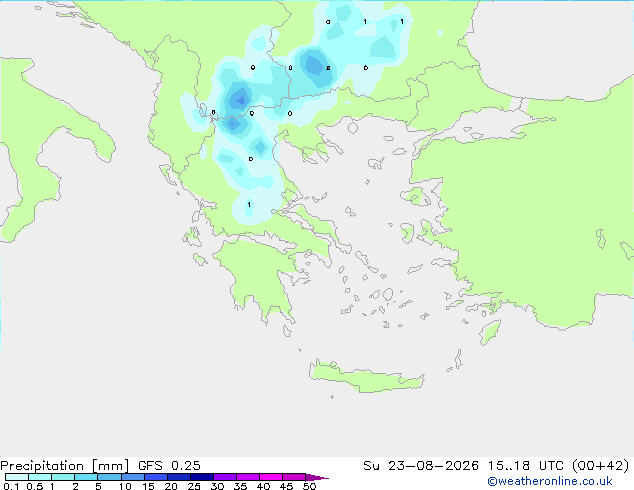
Task: Select the "15..18 UTC" time range
Action: click(x=525, y=466)
